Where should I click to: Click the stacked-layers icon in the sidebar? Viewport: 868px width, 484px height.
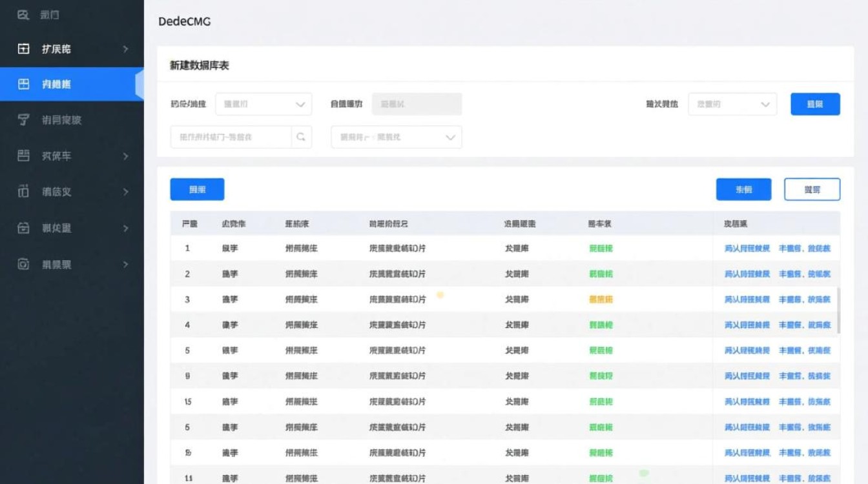(x=23, y=156)
